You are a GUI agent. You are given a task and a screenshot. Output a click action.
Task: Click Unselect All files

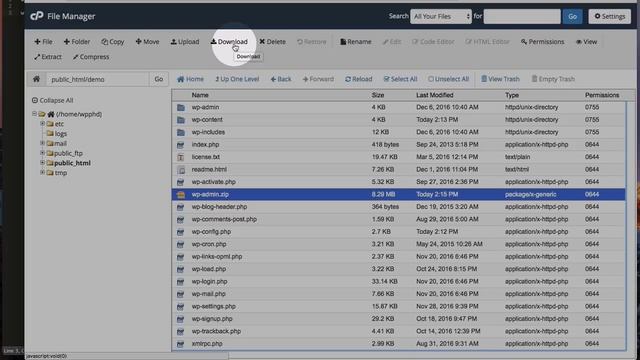[x=448, y=79]
